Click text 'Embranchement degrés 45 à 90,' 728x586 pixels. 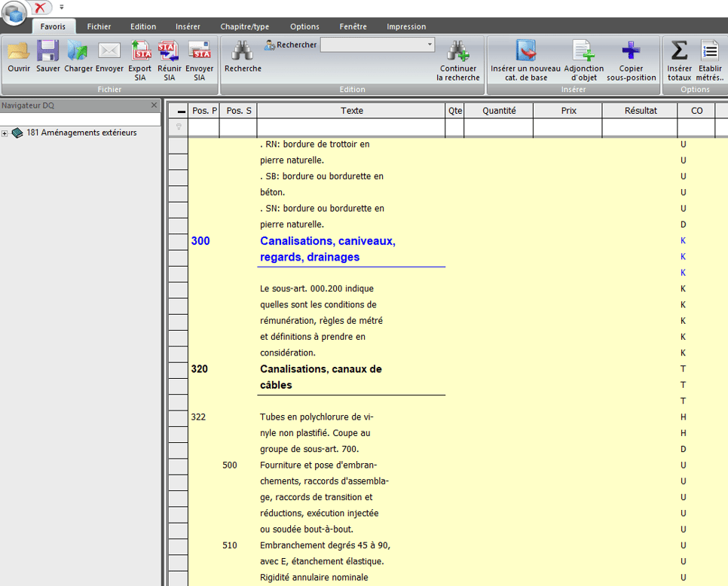pyautogui.click(x=325, y=545)
